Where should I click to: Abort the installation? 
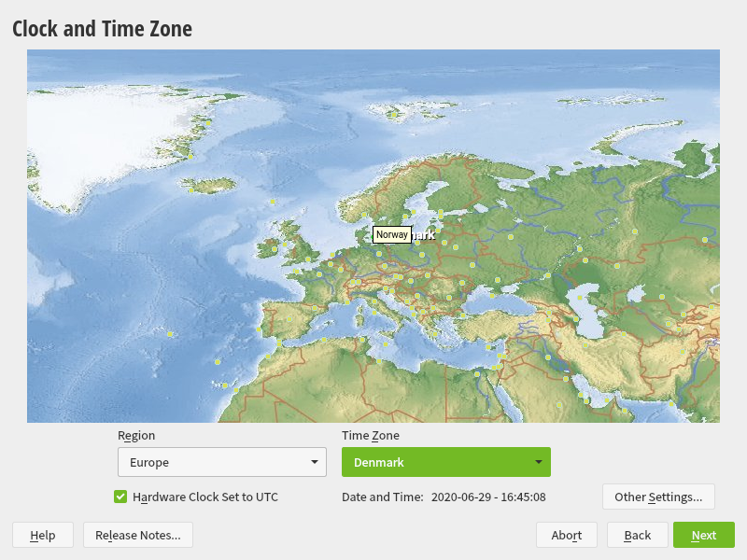[566, 535]
